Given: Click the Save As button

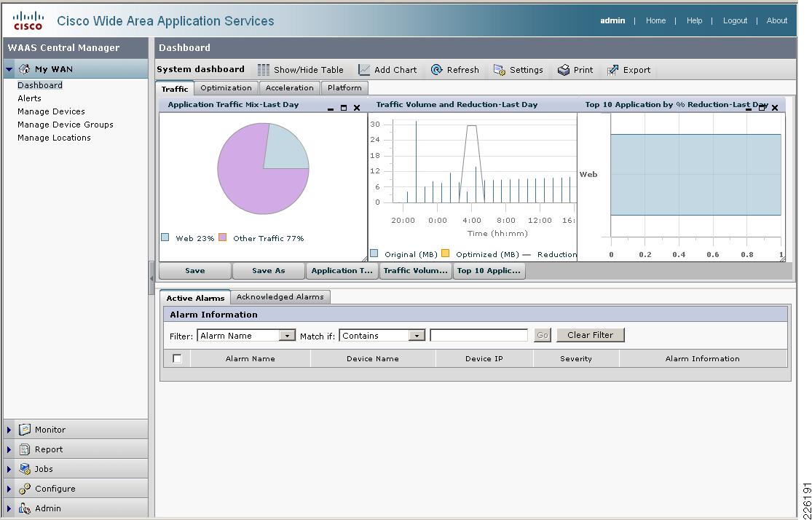Looking at the screenshot, I should click(x=269, y=271).
